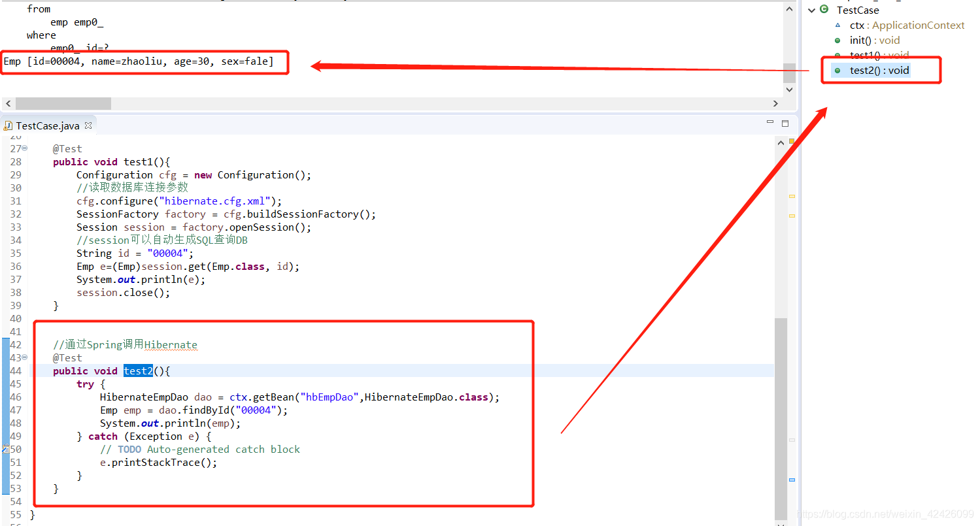
Task: Click the white task marker in overview ruler
Action: coord(792,440)
